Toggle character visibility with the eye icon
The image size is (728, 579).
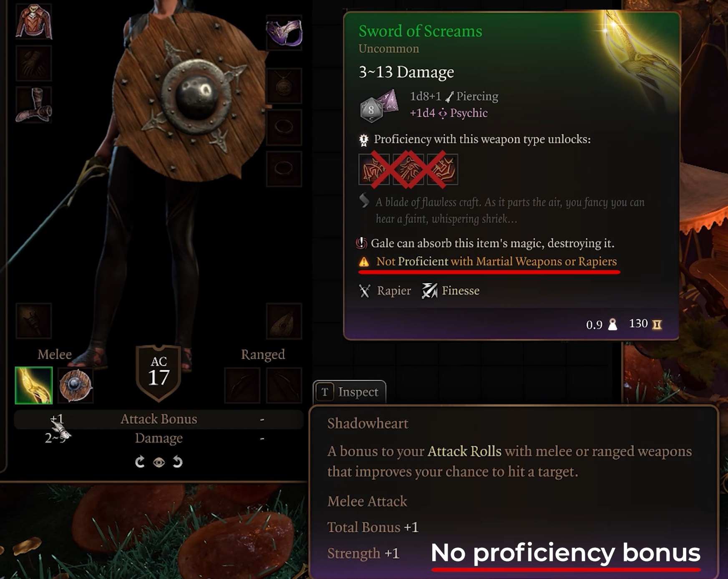[159, 462]
